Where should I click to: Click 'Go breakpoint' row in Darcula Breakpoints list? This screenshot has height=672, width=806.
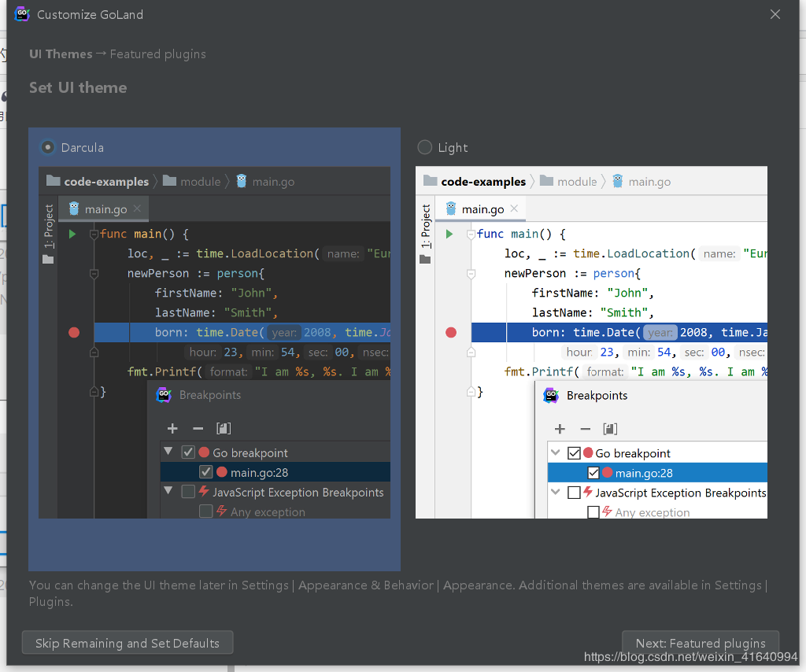pyautogui.click(x=275, y=452)
